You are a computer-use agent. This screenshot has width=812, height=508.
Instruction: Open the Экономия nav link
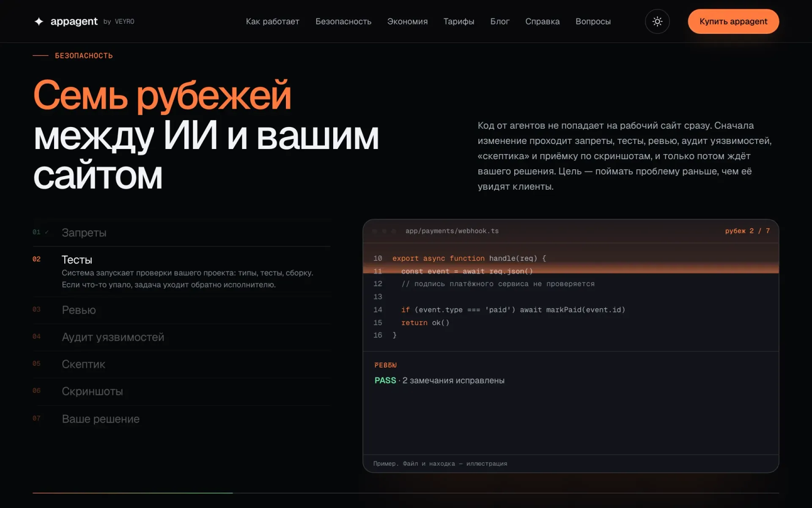click(407, 22)
